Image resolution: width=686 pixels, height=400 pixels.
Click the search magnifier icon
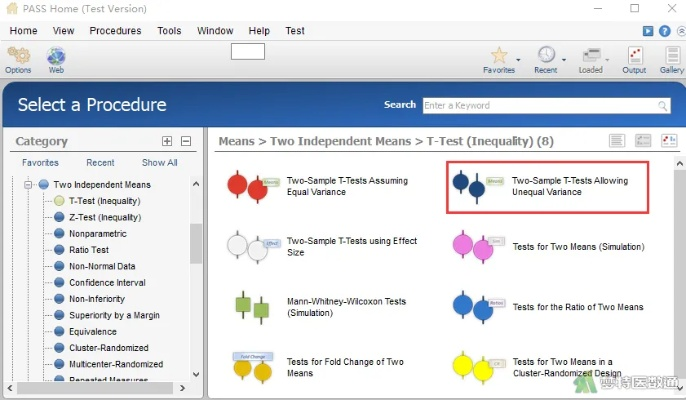pyautogui.click(x=663, y=105)
